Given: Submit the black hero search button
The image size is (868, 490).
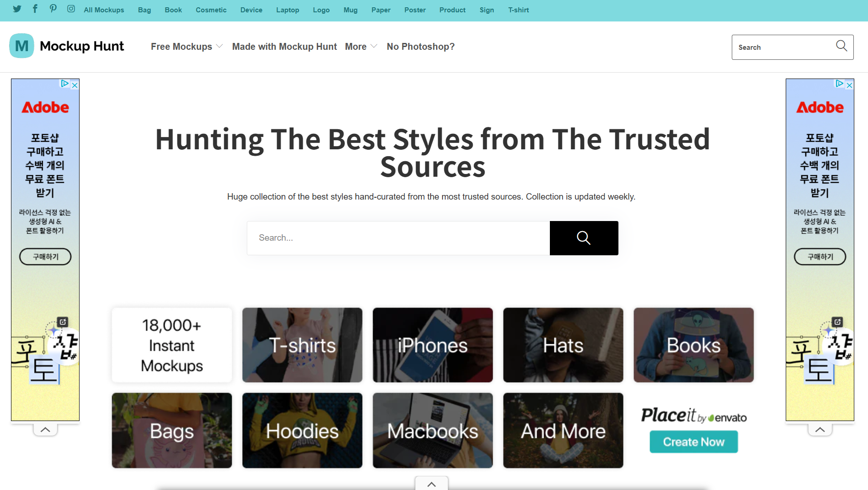Looking at the screenshot, I should tap(584, 238).
